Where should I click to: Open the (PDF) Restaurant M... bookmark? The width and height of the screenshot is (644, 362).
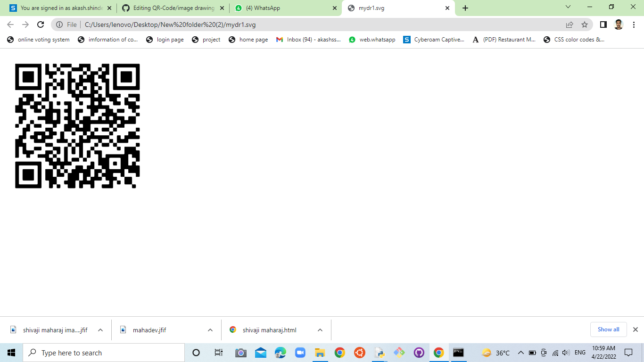504,40
